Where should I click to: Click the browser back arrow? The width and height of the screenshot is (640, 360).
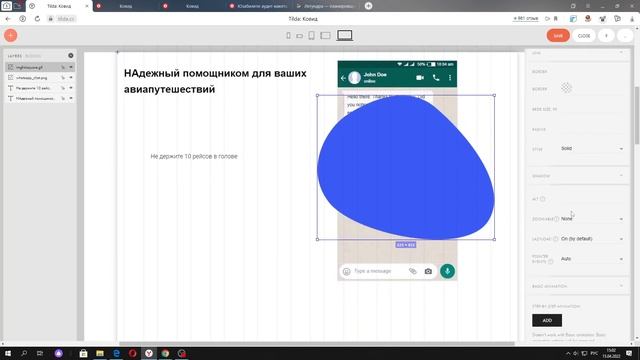coord(8,19)
